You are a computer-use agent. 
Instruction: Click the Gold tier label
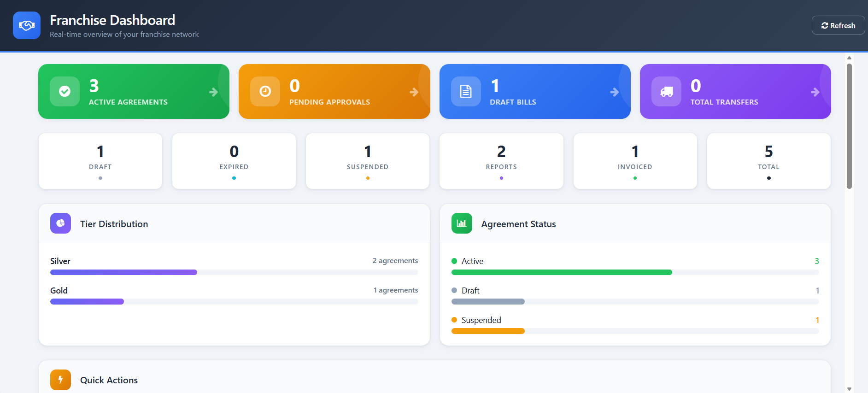tap(59, 291)
